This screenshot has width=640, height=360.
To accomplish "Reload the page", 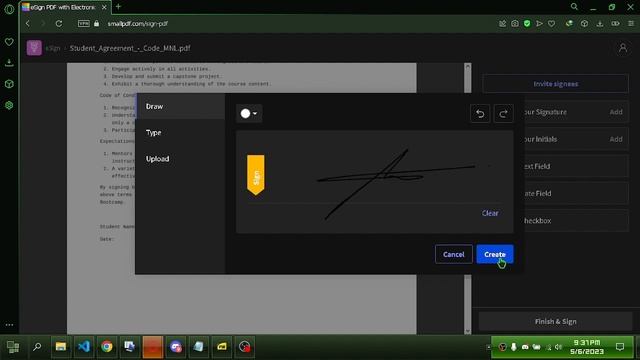I will (59, 24).
